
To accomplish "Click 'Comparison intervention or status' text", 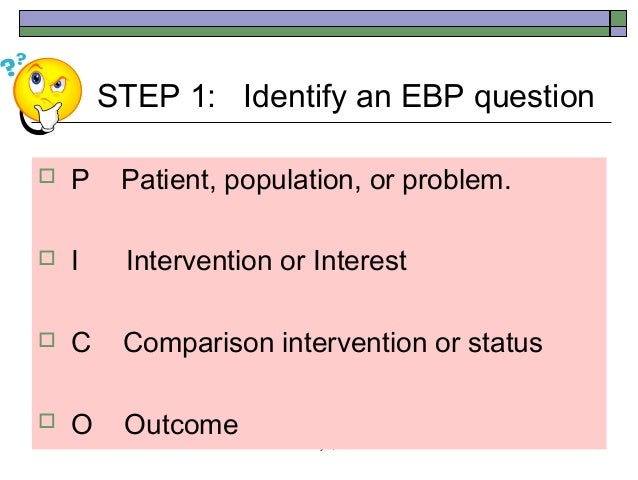I will point(333,343).
